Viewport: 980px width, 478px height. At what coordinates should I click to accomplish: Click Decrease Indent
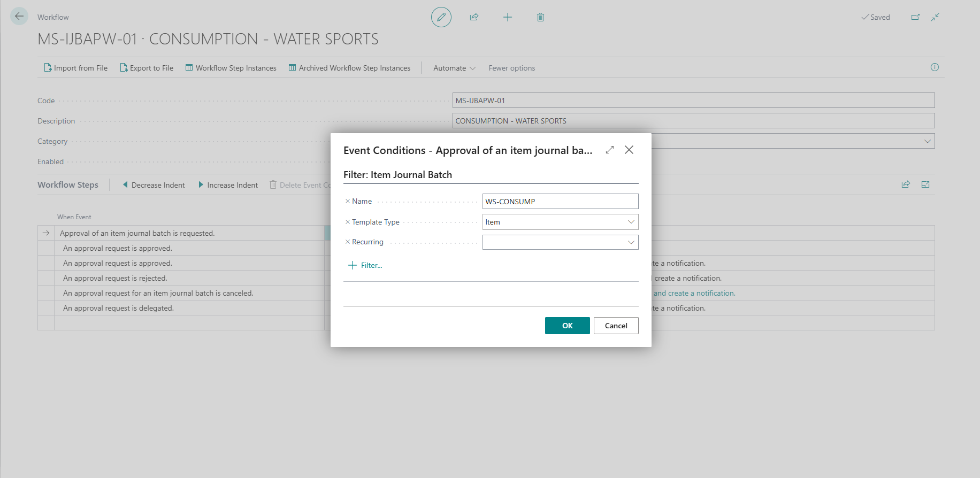pos(154,185)
